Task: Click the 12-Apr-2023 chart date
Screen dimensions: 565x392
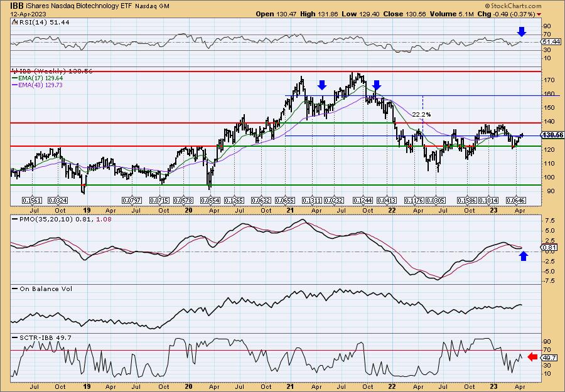Action: [28, 14]
